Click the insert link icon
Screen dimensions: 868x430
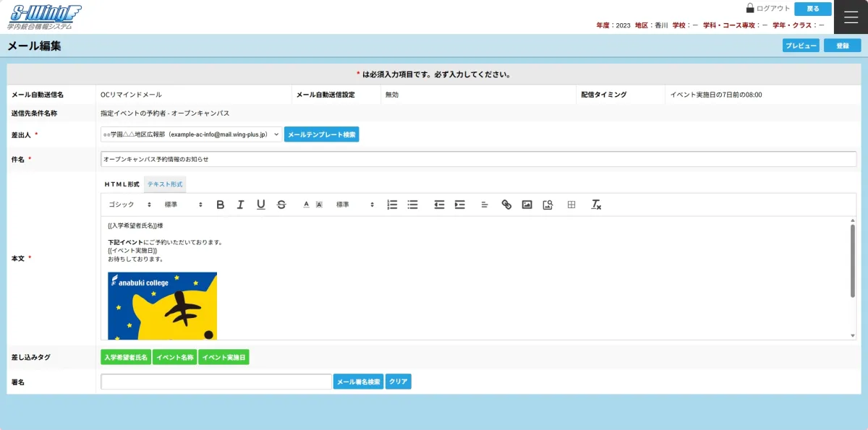(x=506, y=205)
